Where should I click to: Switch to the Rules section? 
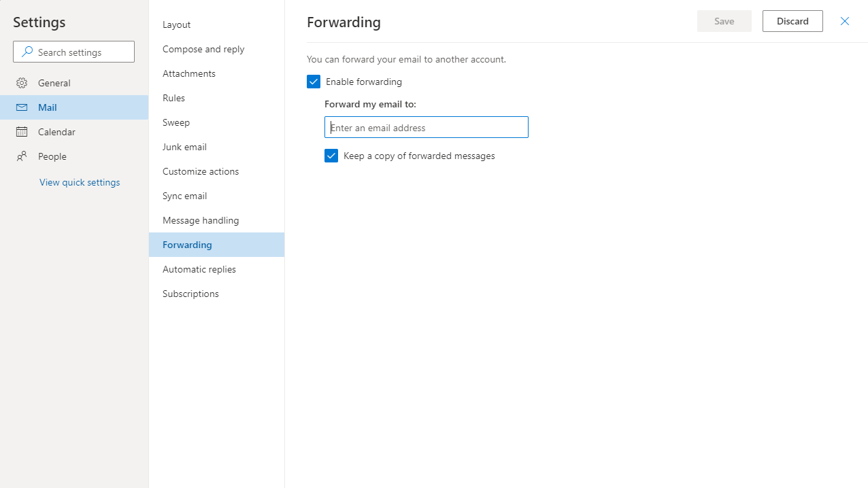[x=173, y=97]
